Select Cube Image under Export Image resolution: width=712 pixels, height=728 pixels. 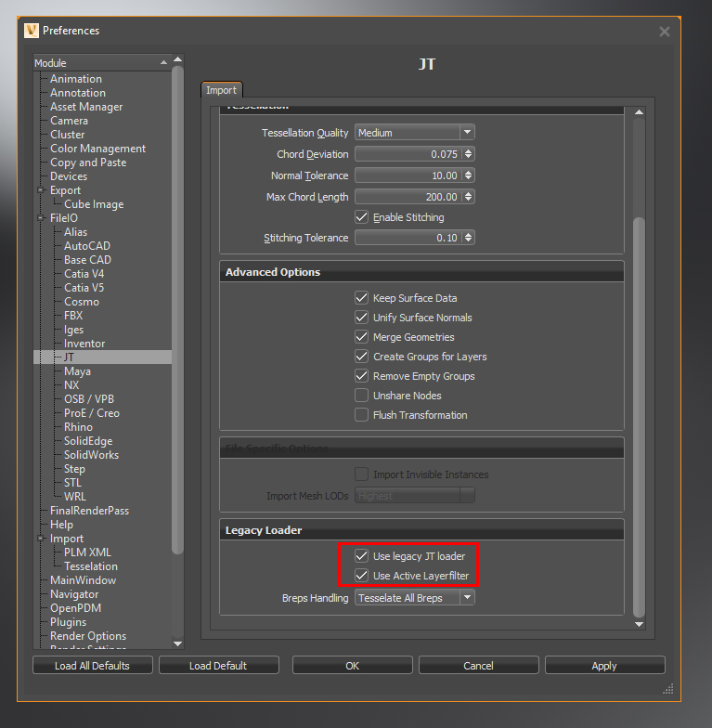94,204
